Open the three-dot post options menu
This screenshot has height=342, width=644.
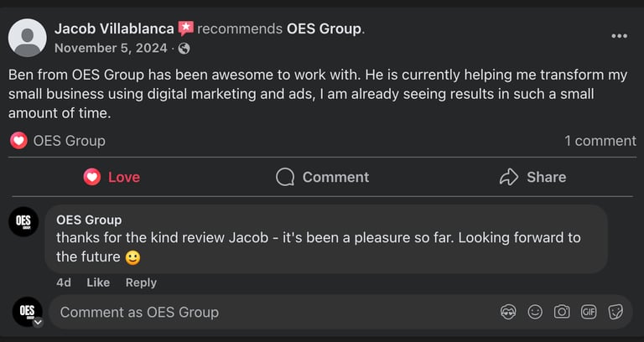point(619,36)
